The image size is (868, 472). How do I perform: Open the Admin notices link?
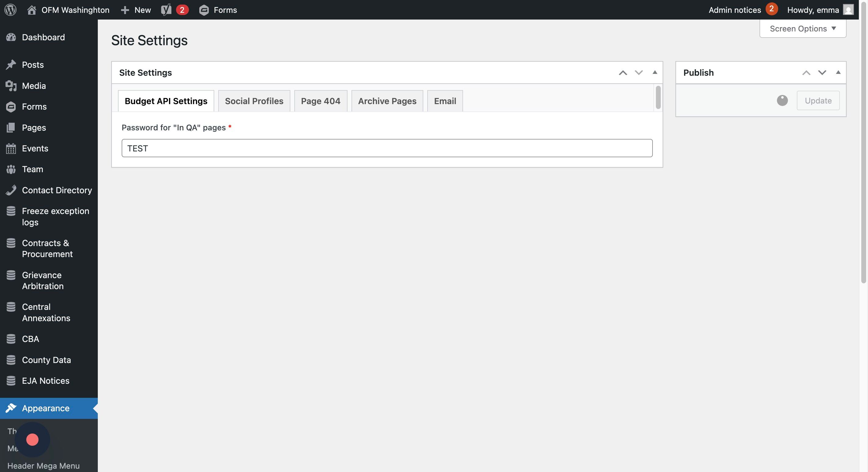tap(734, 10)
